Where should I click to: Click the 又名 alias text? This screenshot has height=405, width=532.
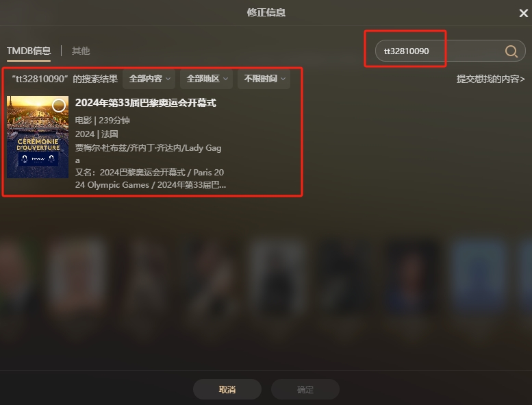pos(151,179)
